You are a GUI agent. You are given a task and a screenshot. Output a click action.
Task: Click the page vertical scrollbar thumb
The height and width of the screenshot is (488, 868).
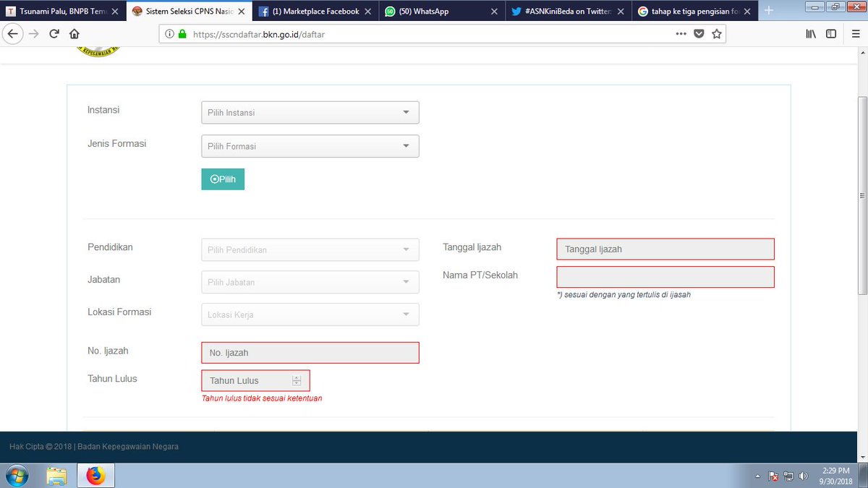(861, 195)
